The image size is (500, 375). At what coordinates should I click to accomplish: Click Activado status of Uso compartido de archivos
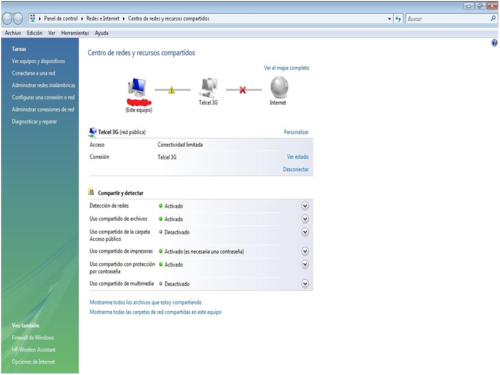pos(174,219)
